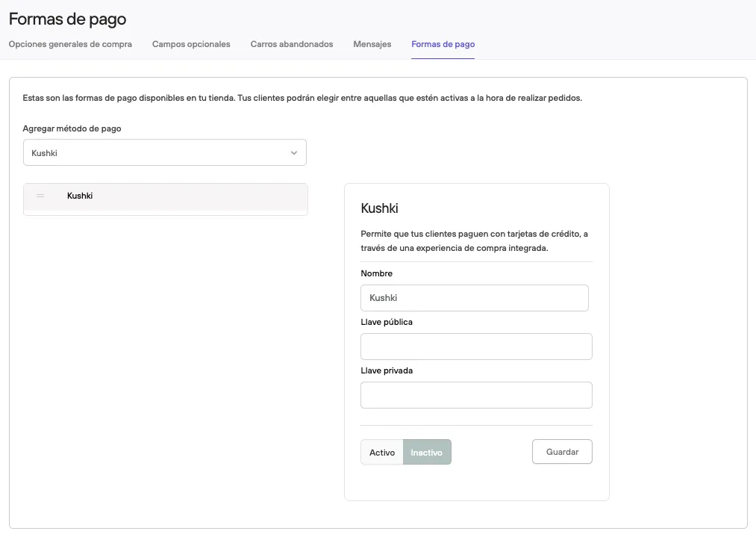Image resolution: width=756 pixels, height=537 pixels.
Task: Click the Guardar button
Action: [562, 452]
